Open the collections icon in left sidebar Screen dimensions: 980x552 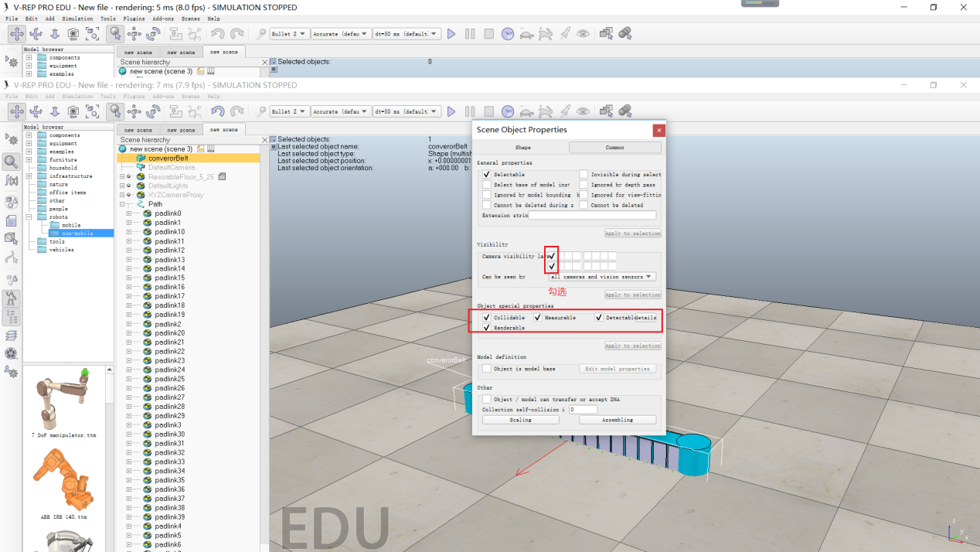[11, 202]
